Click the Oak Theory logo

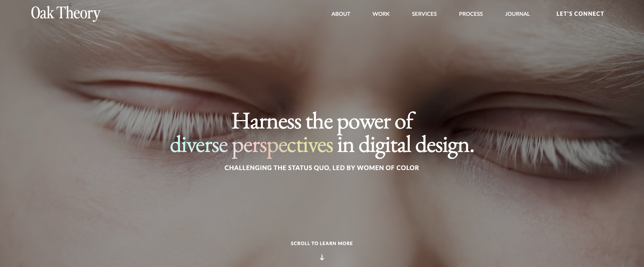tap(66, 13)
